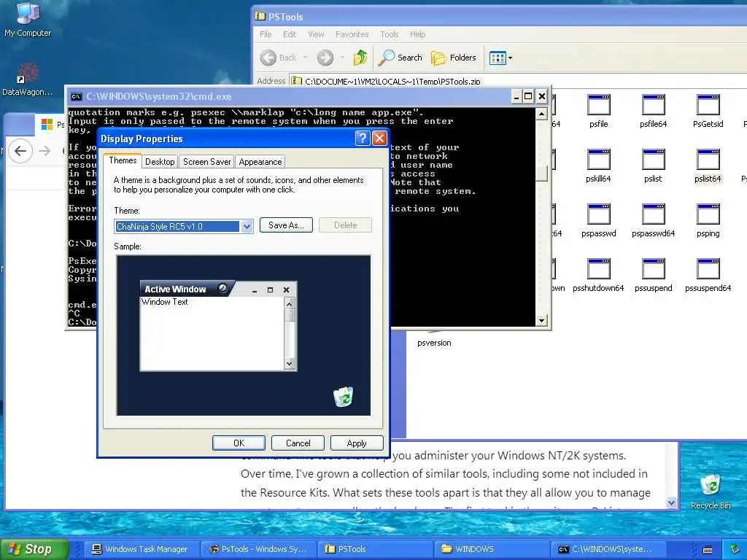Select the pssuspend64 file icon
The image size is (747, 560).
click(x=708, y=275)
